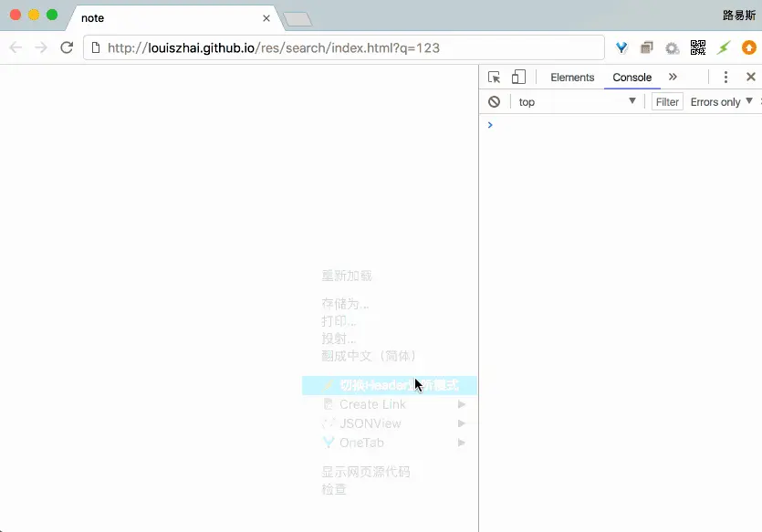Select the inspect element cursor icon in DevTools

(x=494, y=78)
